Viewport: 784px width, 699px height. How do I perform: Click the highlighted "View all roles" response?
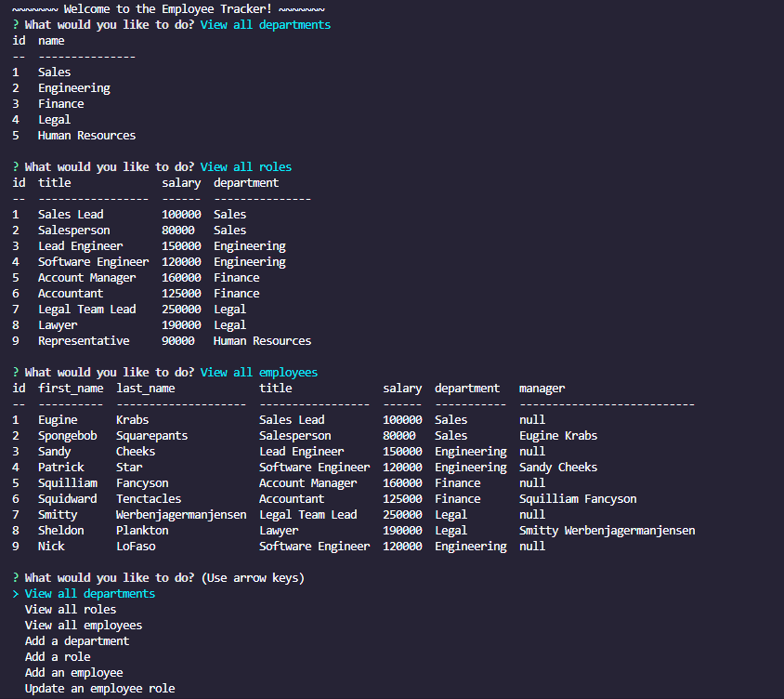pos(245,166)
